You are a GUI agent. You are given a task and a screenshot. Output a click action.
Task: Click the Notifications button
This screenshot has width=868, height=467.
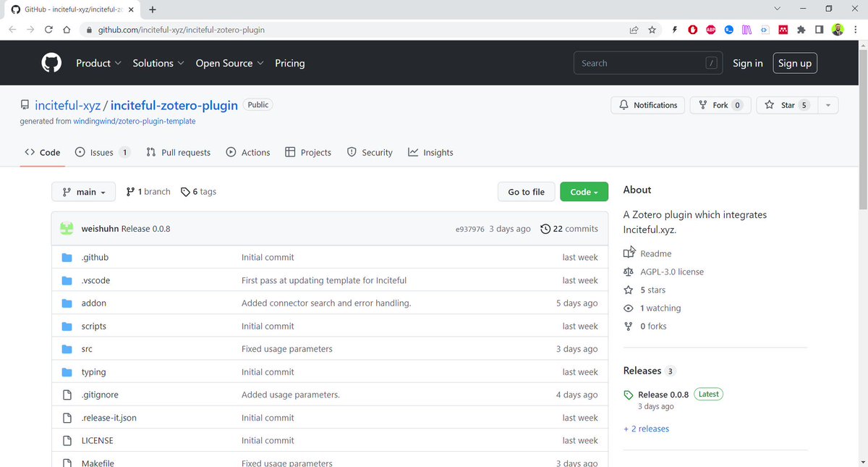648,105
